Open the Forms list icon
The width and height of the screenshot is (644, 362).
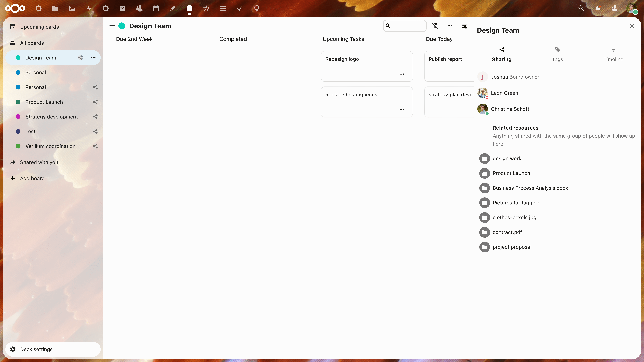[x=223, y=8]
